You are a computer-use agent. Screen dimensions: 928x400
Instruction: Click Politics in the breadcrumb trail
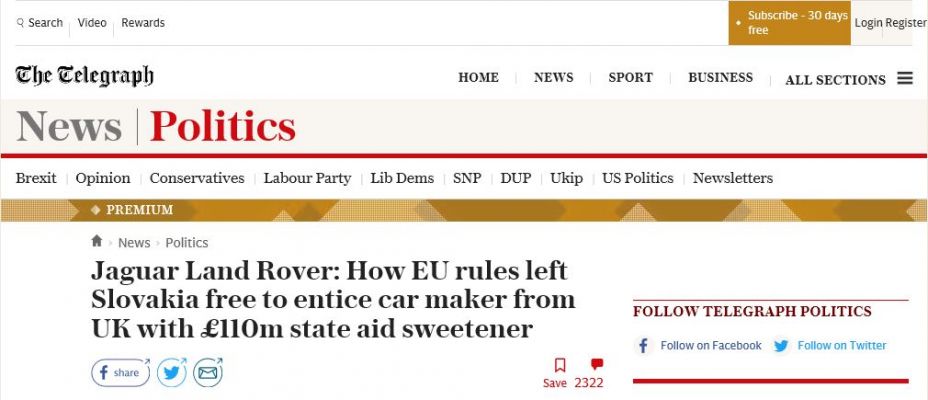(186, 243)
